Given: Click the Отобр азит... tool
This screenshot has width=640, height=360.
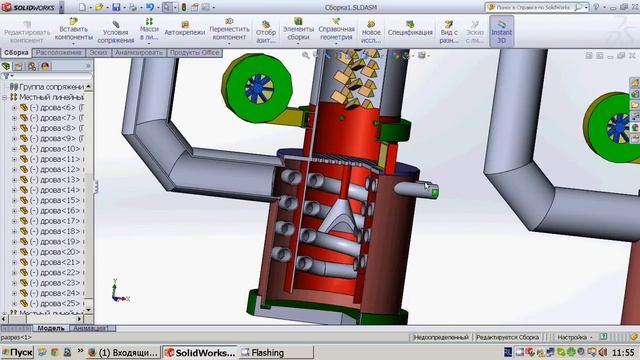Looking at the screenshot, I should [x=266, y=32].
